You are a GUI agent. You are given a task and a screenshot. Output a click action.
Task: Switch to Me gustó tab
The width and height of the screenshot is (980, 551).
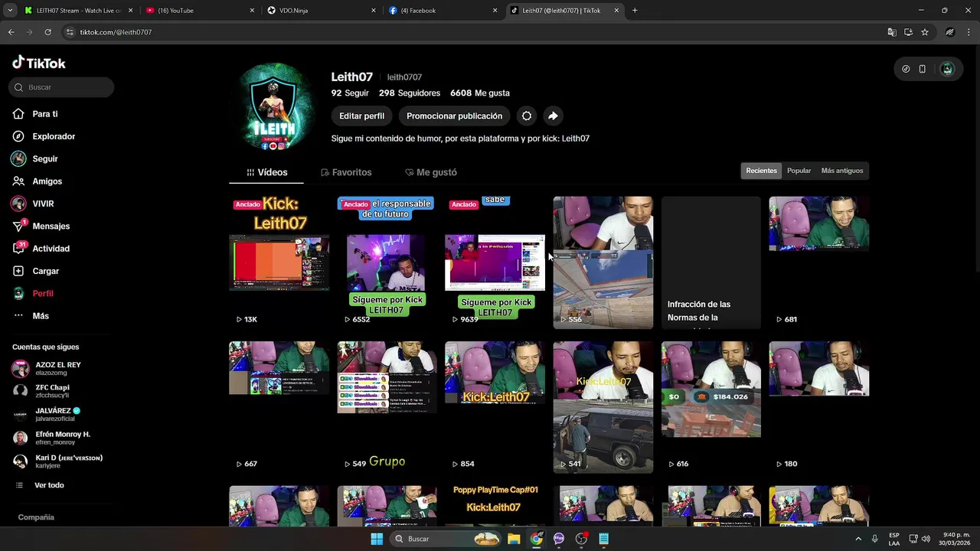pyautogui.click(x=430, y=172)
